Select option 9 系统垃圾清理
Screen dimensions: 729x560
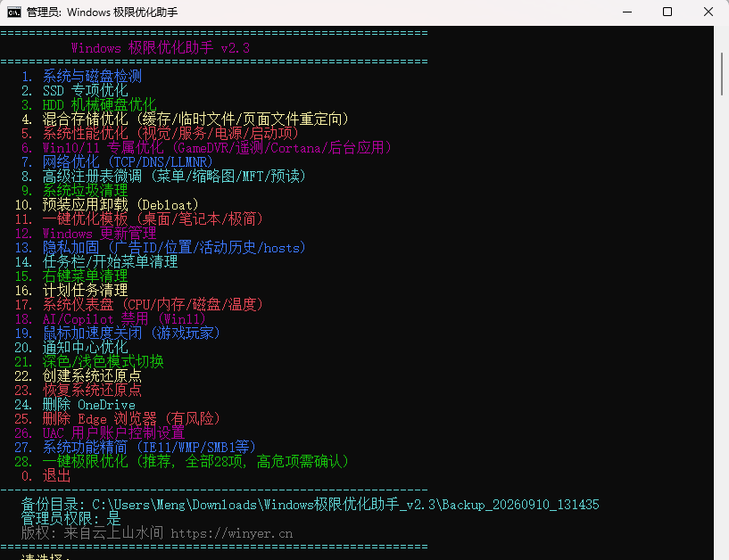(74, 191)
